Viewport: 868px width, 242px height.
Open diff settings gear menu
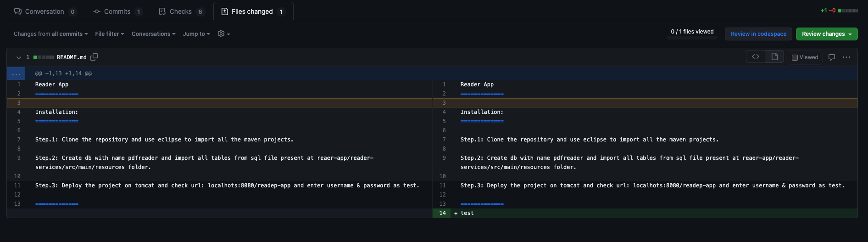point(224,34)
